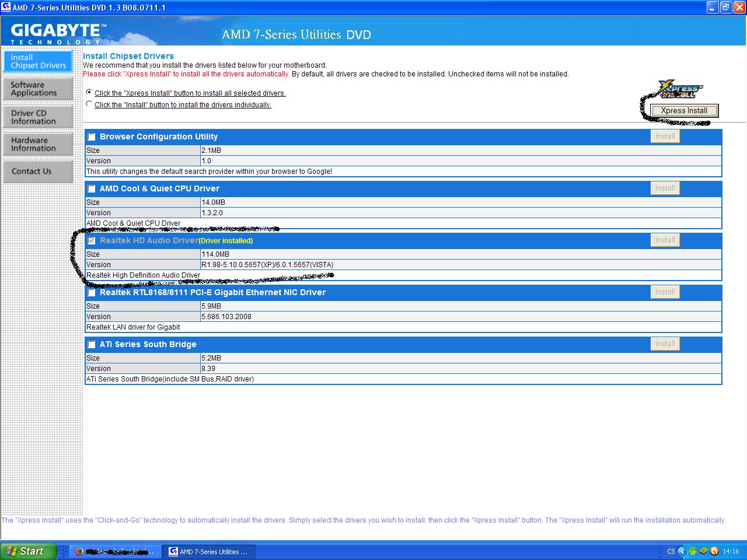
Task: Check the ATi Series South Bridge checkbox
Action: coord(92,345)
